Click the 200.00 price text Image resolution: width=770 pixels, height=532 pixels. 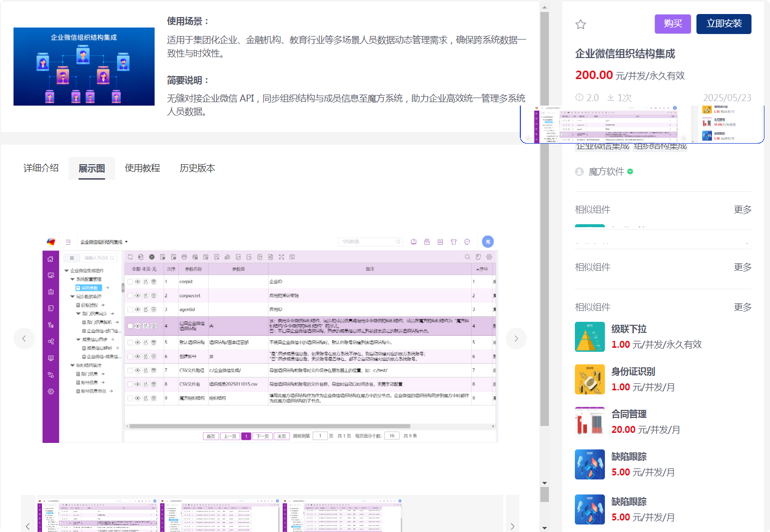(x=594, y=75)
